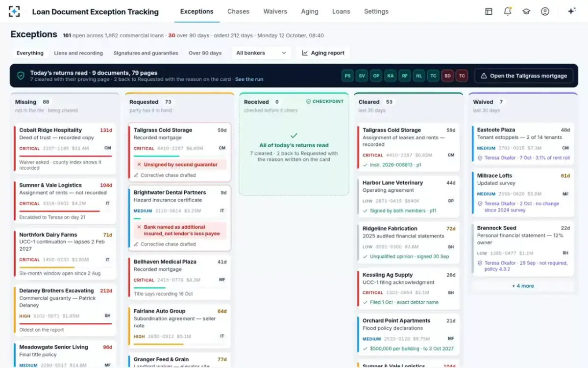This screenshot has width=588, height=368.
Task: Toggle the Over 90 days filter
Action: pyautogui.click(x=205, y=53)
